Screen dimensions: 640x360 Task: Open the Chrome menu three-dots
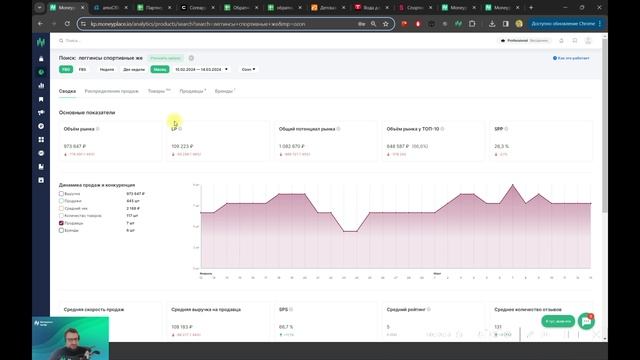pos(600,24)
